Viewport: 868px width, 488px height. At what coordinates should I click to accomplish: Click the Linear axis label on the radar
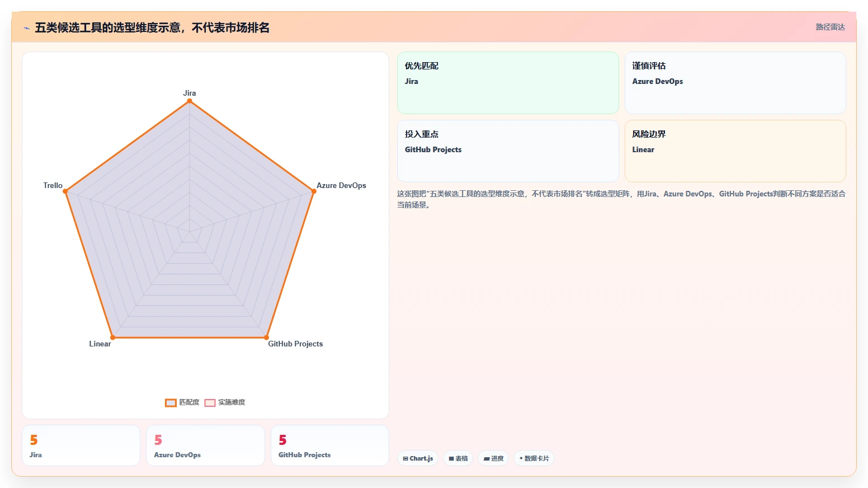pos(100,344)
